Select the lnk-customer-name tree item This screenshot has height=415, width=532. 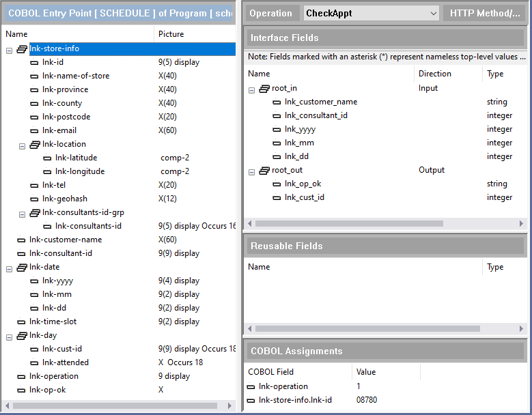pos(66,240)
